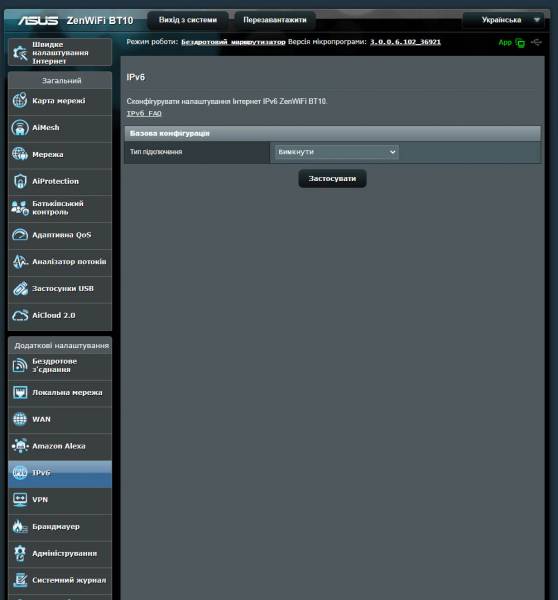558x600 pixels.
Task: Click the Локальна мережа LAN icon
Action: [20, 392]
